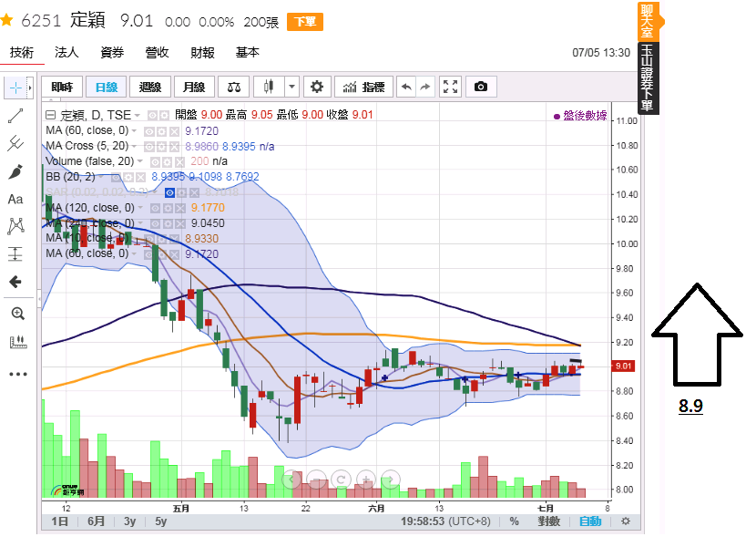756x547 pixels.
Task: Open dropdown for MA (120, close, 0)
Action: pyautogui.click(x=140, y=208)
